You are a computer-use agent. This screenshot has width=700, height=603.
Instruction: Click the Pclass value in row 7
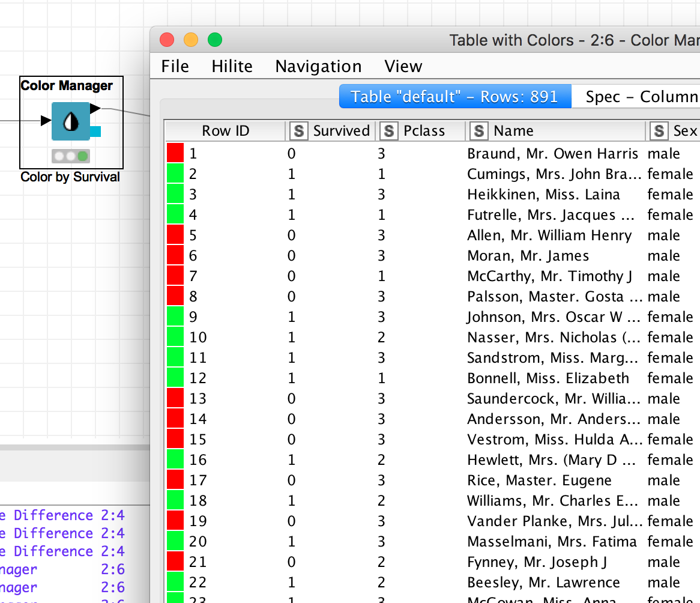point(381,276)
